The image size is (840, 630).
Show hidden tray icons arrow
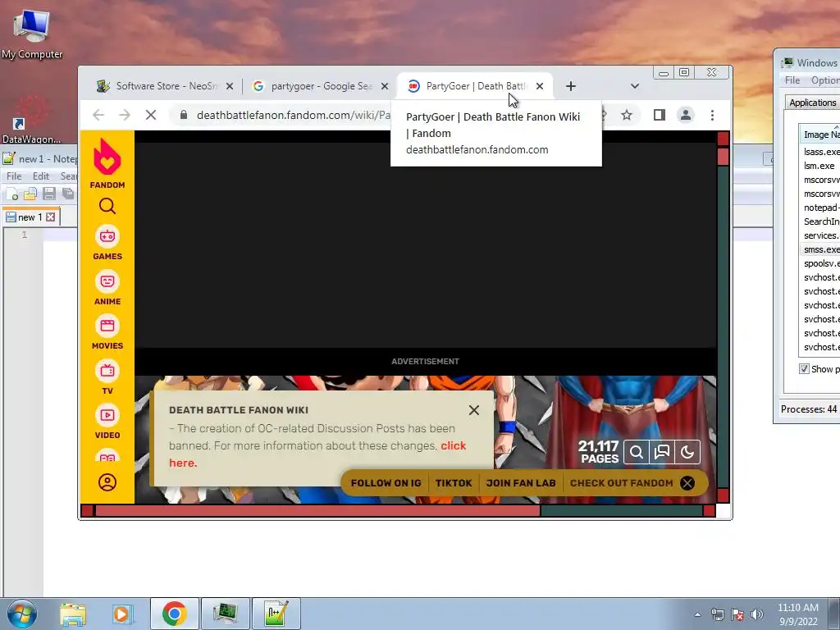point(697,615)
